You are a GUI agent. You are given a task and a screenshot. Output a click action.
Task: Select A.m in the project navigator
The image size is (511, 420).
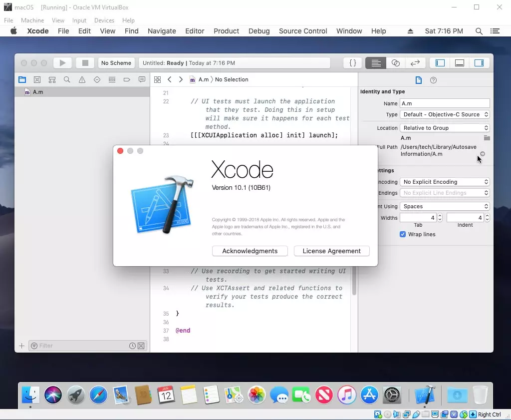pos(82,92)
